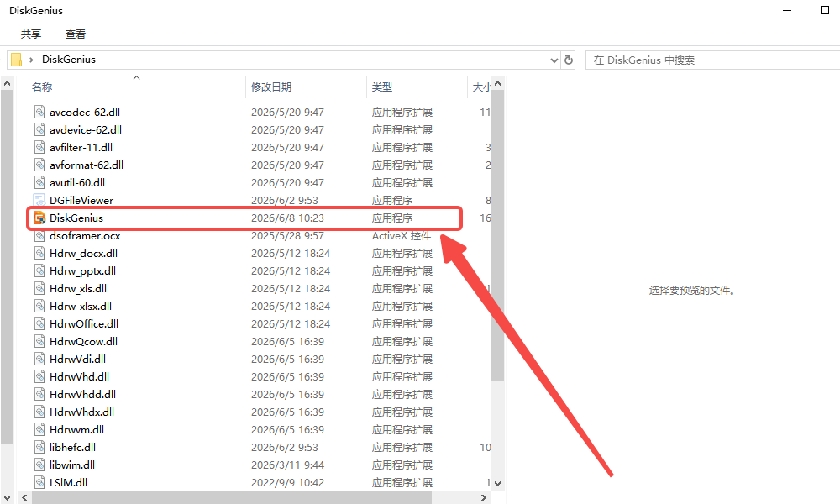This screenshot has height=504, width=840.
Task: Maximize the DiskGenius explorer window
Action: (x=825, y=10)
